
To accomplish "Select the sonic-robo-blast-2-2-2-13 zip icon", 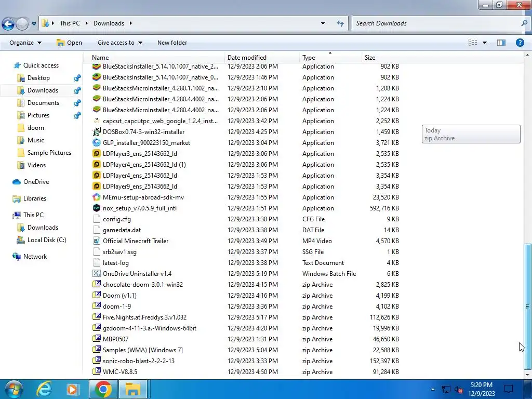I will (x=97, y=361).
